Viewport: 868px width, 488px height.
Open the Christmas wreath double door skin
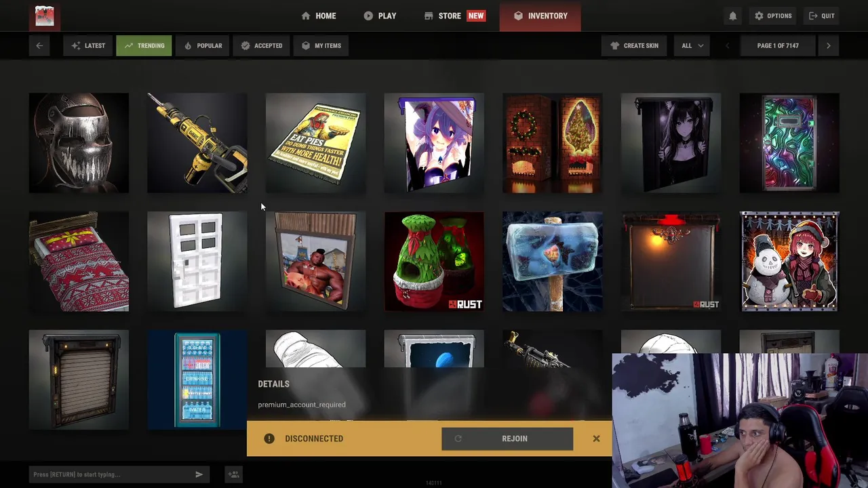tap(553, 143)
